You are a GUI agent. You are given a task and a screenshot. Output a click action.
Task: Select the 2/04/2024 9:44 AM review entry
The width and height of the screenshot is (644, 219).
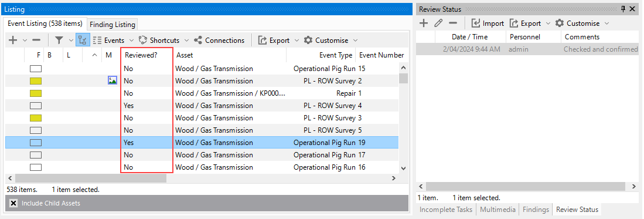point(527,49)
